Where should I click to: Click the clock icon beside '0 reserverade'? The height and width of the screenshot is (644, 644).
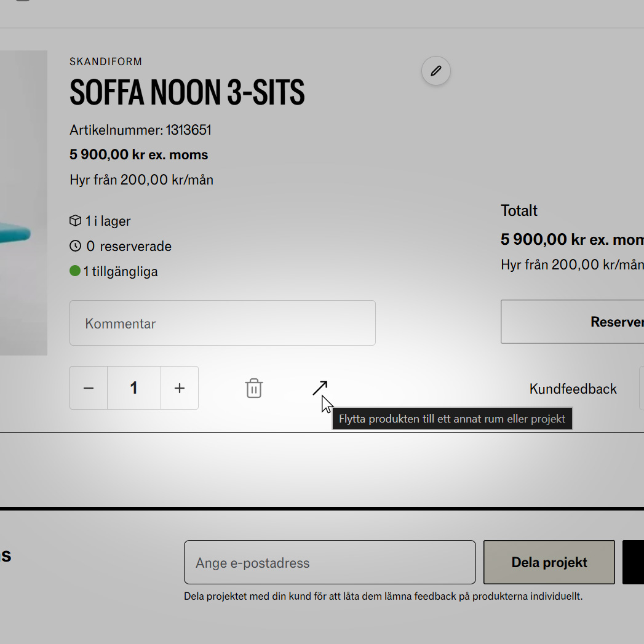[x=76, y=246]
